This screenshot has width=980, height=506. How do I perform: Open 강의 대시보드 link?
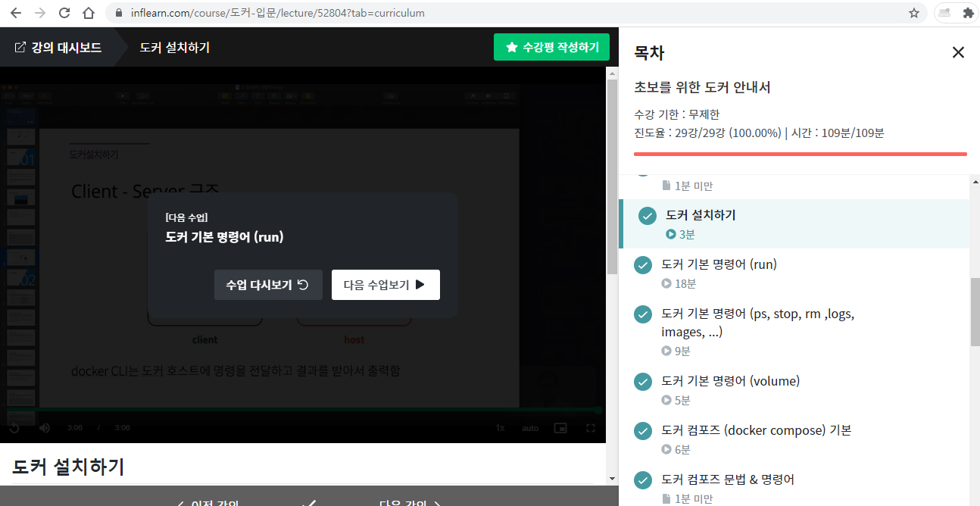58,48
